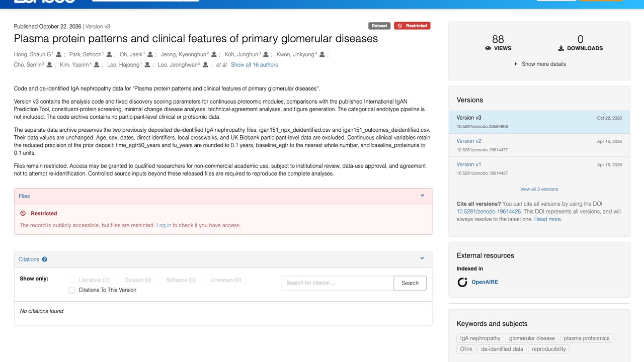
Task: Enable the Citations To This Version checkbox
Action: tap(72, 290)
